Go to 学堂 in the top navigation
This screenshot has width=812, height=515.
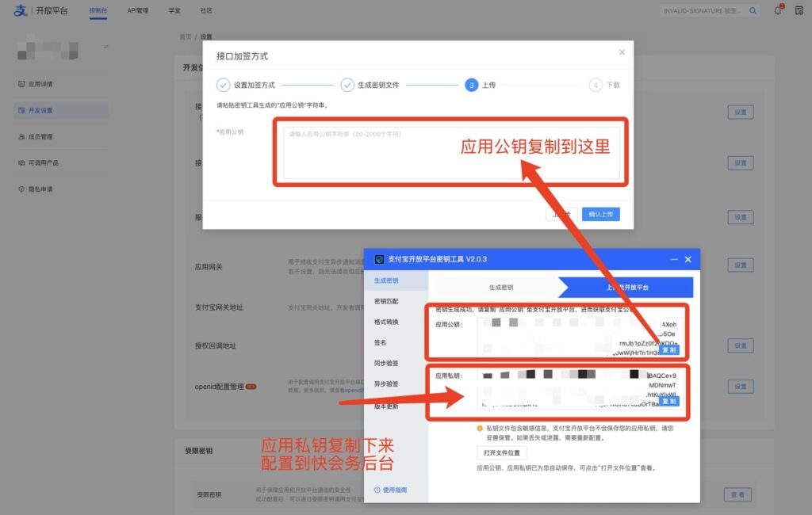[x=174, y=10]
